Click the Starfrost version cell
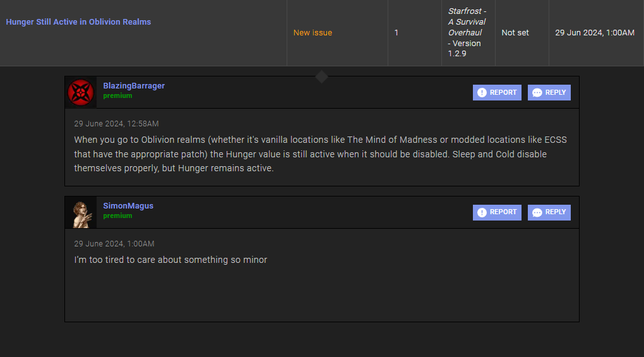 [467, 32]
